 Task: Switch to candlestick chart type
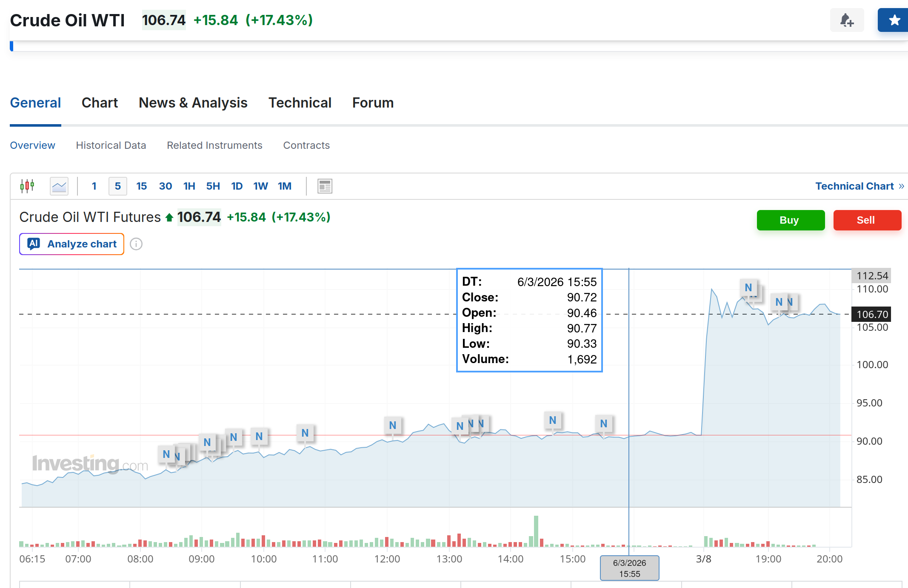click(x=27, y=186)
